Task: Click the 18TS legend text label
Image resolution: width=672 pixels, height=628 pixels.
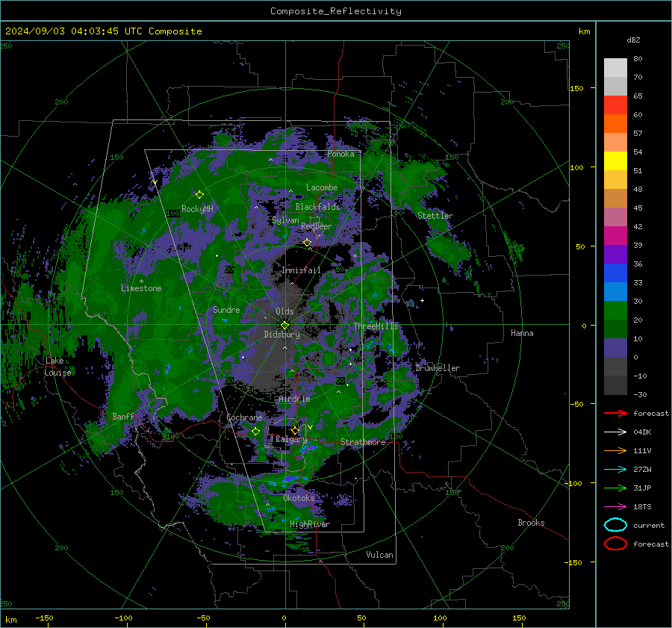Action: [x=642, y=507]
